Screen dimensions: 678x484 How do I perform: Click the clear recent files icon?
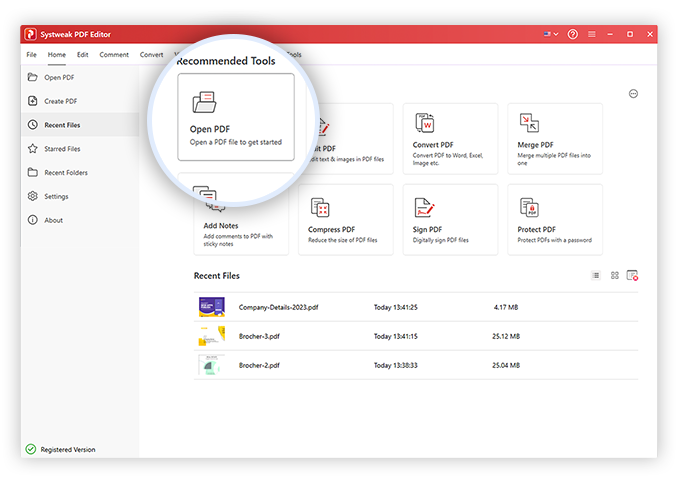pos(633,275)
